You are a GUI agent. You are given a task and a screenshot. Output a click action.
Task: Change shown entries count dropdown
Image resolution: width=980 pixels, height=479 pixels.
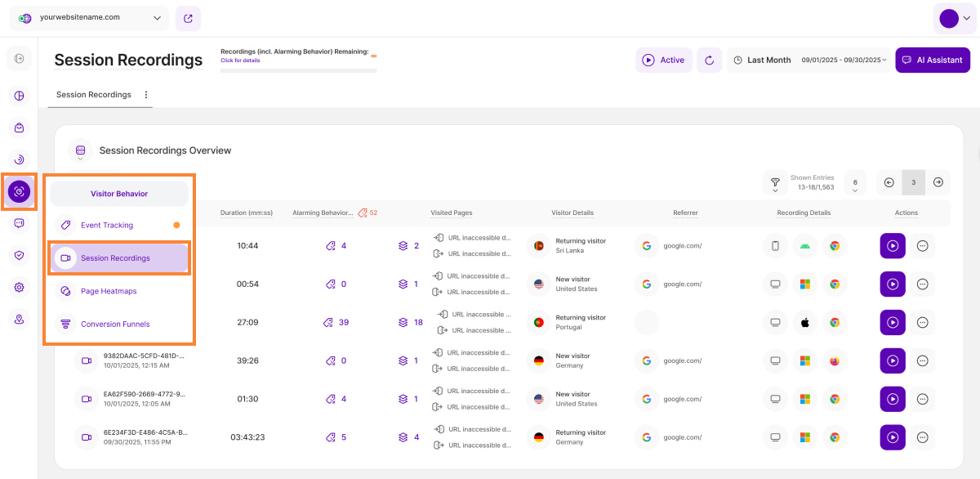coord(854,182)
